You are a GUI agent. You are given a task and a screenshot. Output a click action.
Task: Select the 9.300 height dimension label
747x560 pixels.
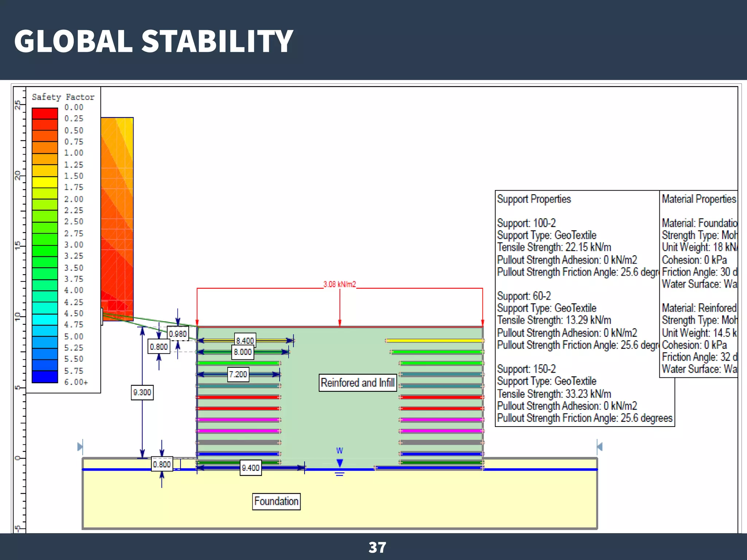[x=142, y=392]
